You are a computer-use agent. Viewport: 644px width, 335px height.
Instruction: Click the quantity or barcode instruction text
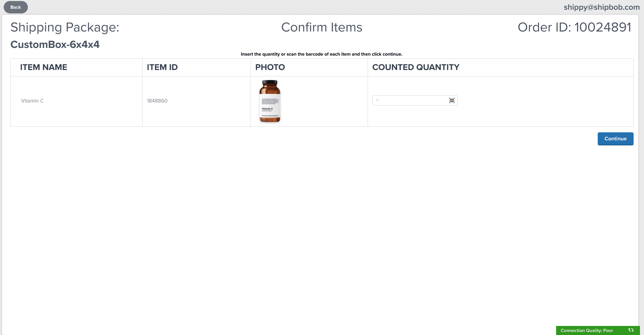tap(321, 54)
